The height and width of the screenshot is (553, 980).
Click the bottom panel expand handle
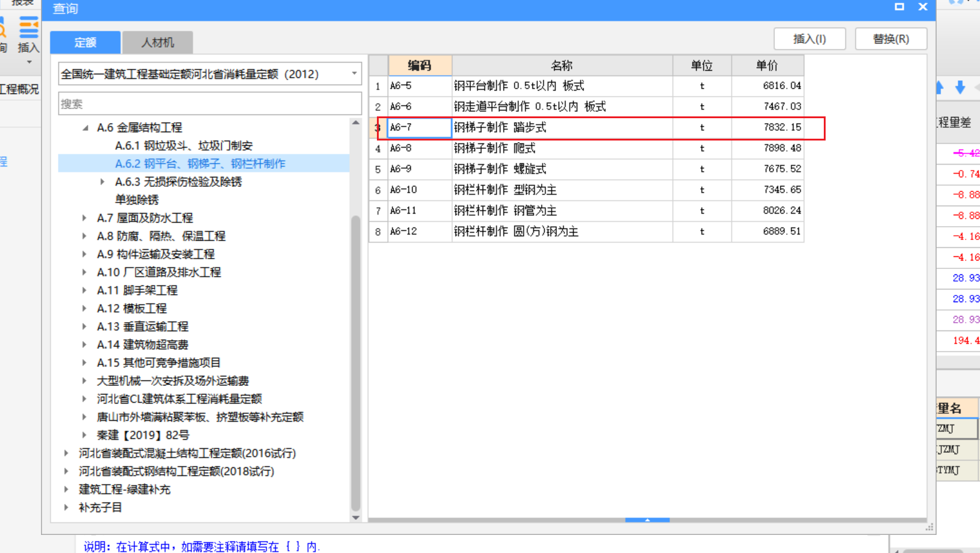[647, 519]
